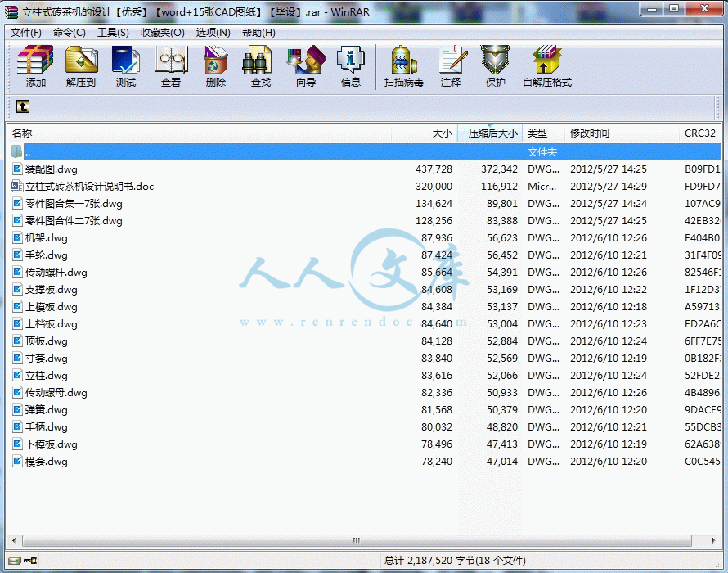The width and height of the screenshot is (728, 573).
Task: Click the up-one-level arrow icon
Action: pos(23,106)
